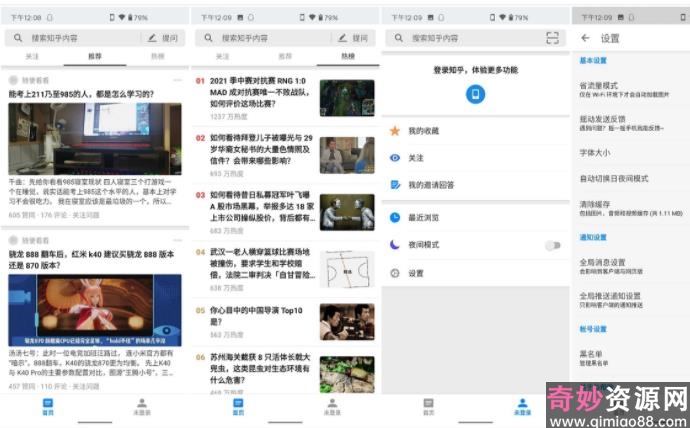
Task: Tap the clock icon for 最近浏览
Action: point(395,217)
